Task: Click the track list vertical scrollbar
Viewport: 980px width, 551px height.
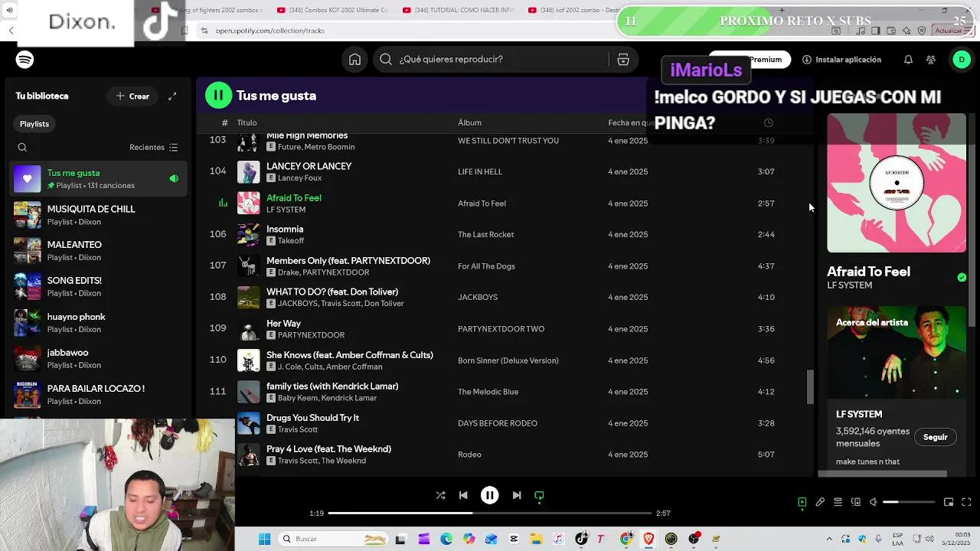Action: [810, 387]
